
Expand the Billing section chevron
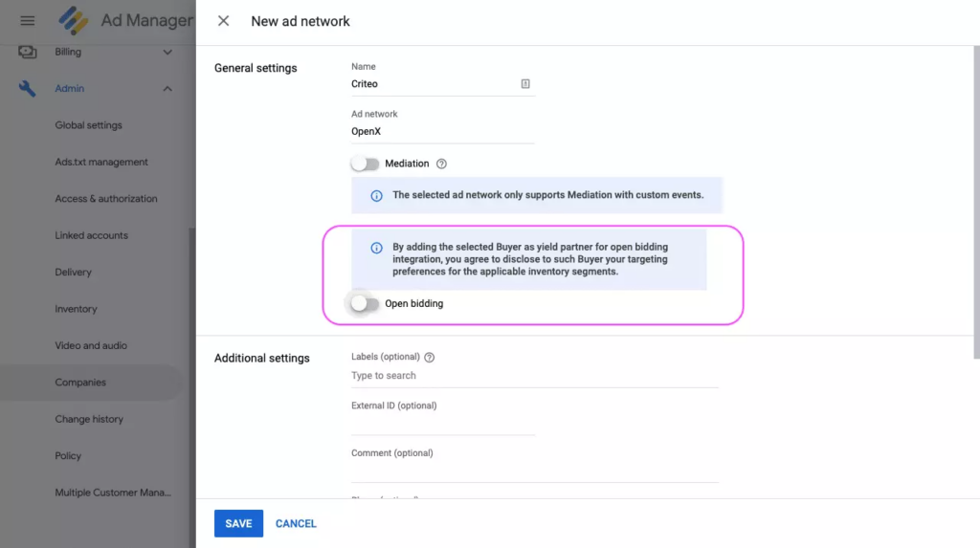[167, 52]
